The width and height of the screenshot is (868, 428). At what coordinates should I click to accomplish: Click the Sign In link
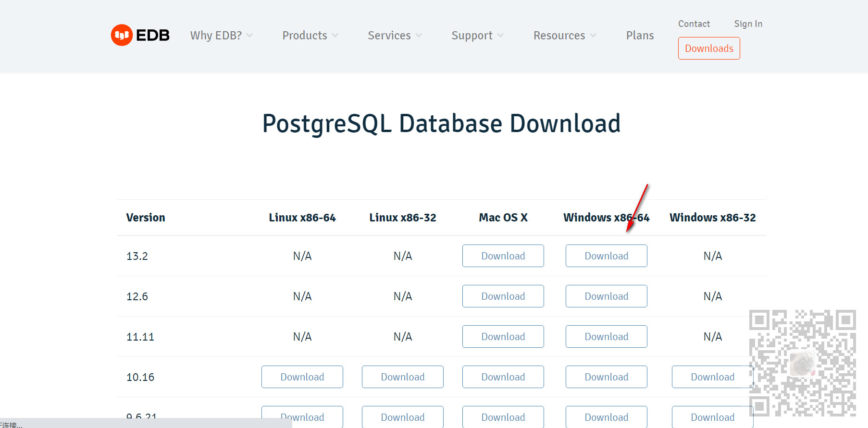coord(748,24)
